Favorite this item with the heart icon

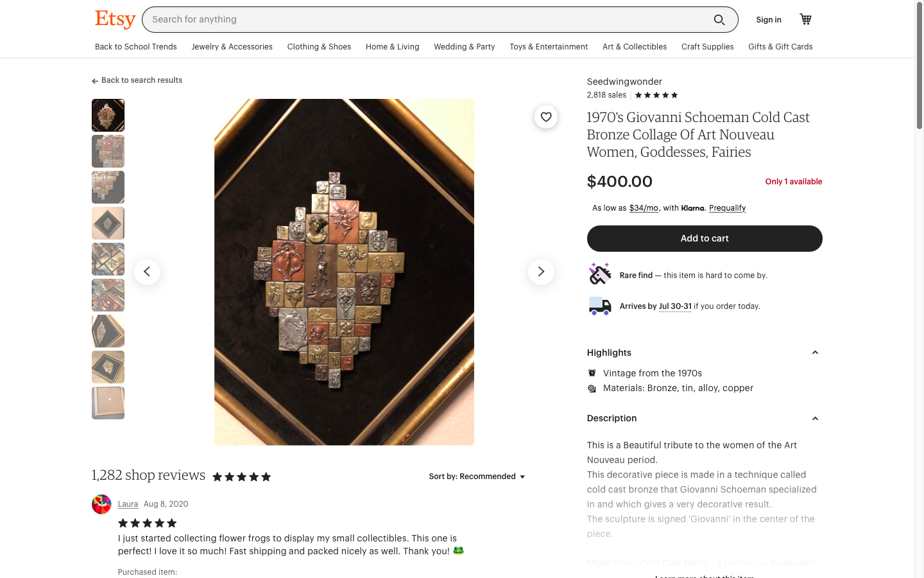point(546,117)
